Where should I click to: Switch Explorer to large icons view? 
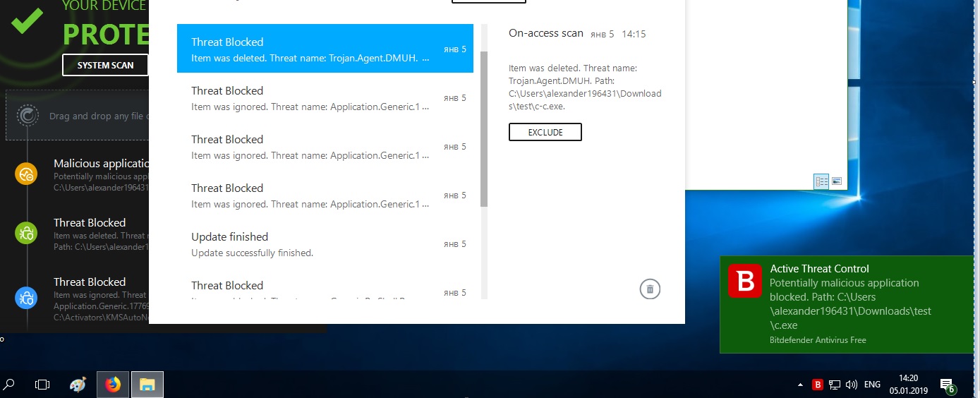tap(837, 181)
